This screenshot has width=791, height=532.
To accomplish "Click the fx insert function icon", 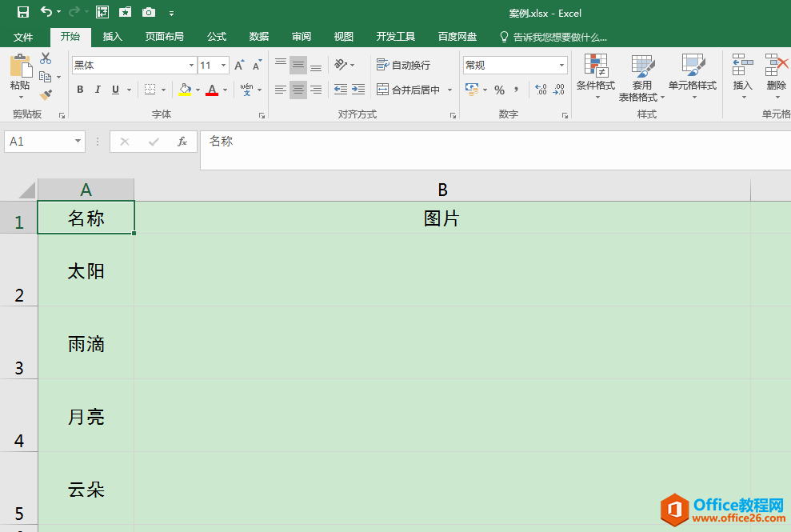I will pyautogui.click(x=182, y=142).
